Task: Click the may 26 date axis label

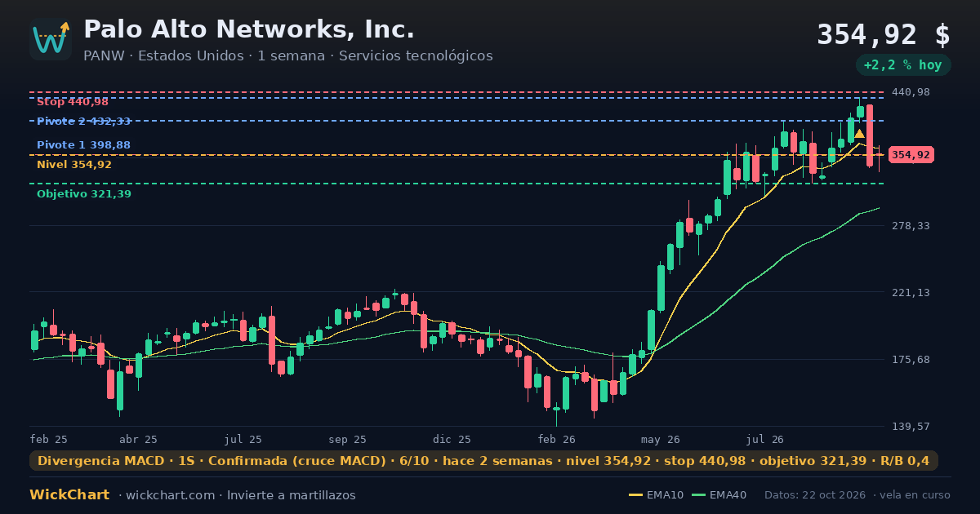Action: pyautogui.click(x=661, y=439)
